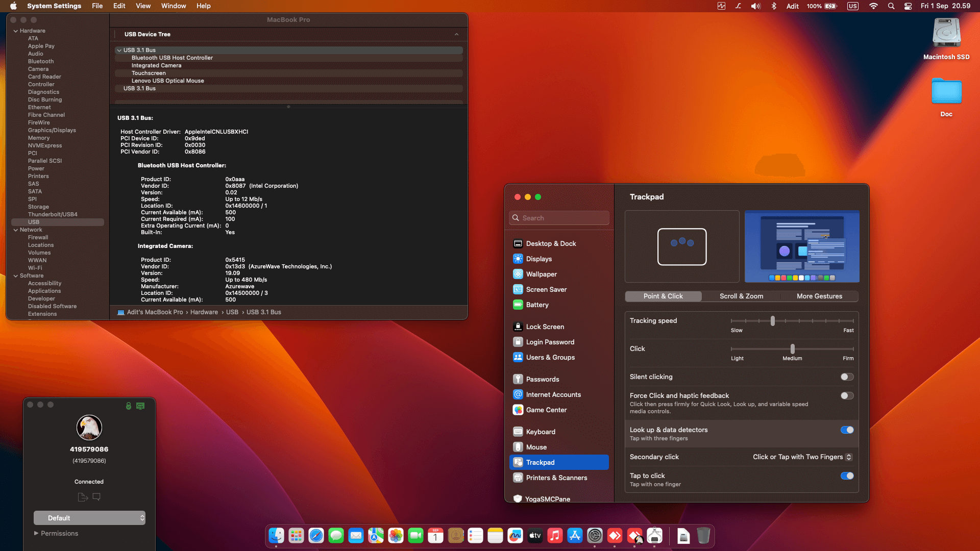
Task: Click the System Settings search field
Action: [559, 218]
